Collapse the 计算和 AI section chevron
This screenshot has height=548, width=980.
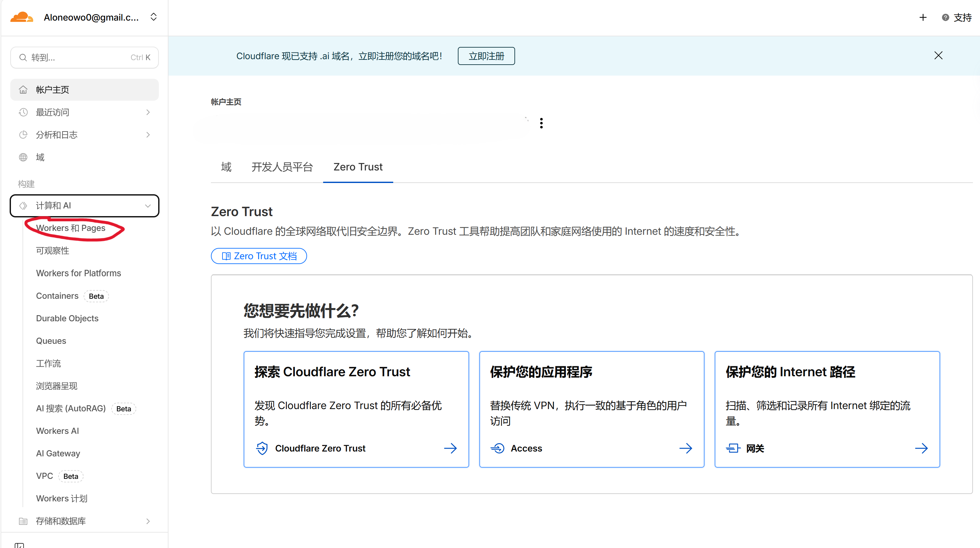(x=148, y=206)
